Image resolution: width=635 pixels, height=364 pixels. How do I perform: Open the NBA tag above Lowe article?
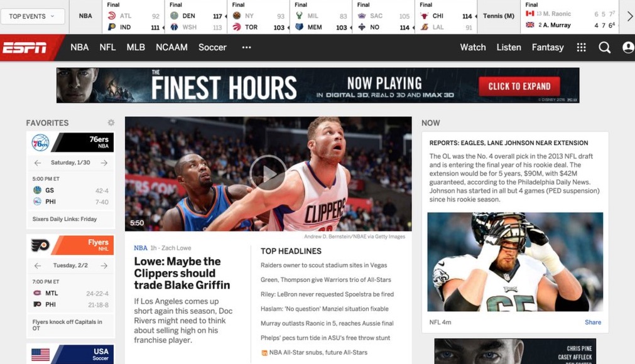[141, 248]
